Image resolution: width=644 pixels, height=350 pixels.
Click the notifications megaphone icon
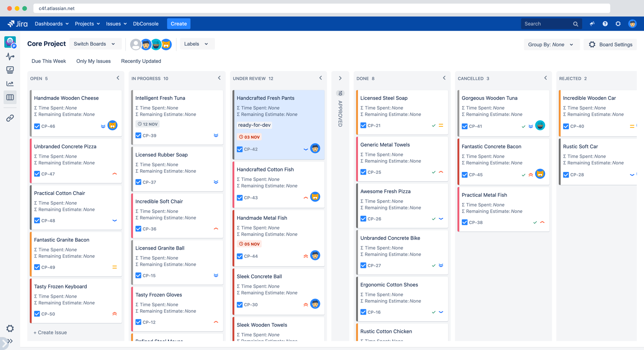coord(592,24)
